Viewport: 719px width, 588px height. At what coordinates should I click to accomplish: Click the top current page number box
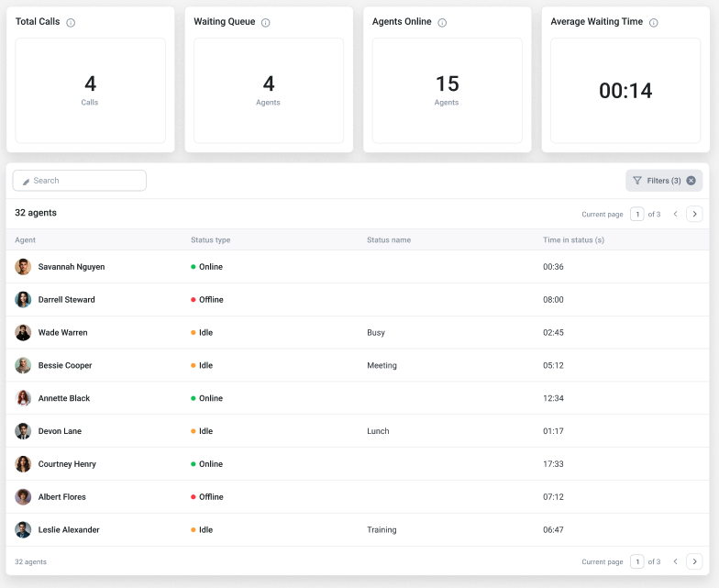click(x=636, y=214)
